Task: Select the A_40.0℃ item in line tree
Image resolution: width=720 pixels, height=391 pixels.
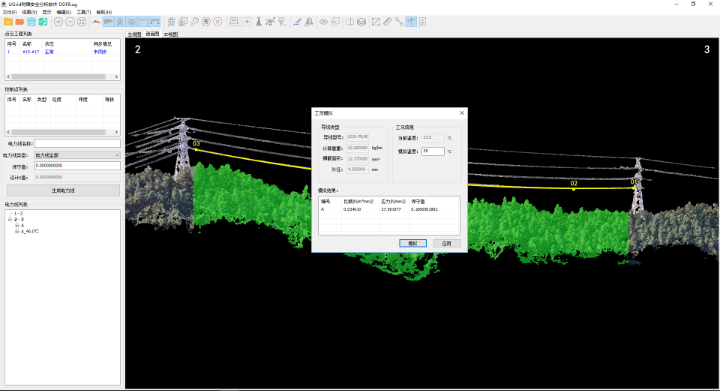Action: tap(30, 231)
